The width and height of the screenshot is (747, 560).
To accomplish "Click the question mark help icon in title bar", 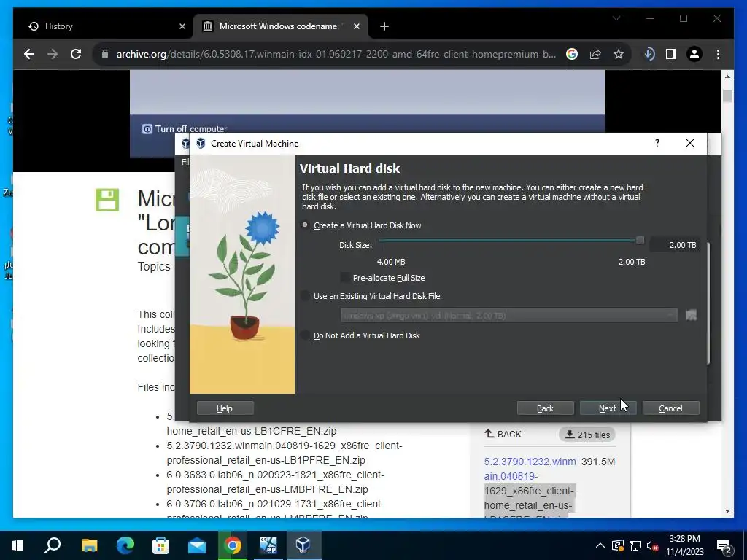I will point(657,143).
